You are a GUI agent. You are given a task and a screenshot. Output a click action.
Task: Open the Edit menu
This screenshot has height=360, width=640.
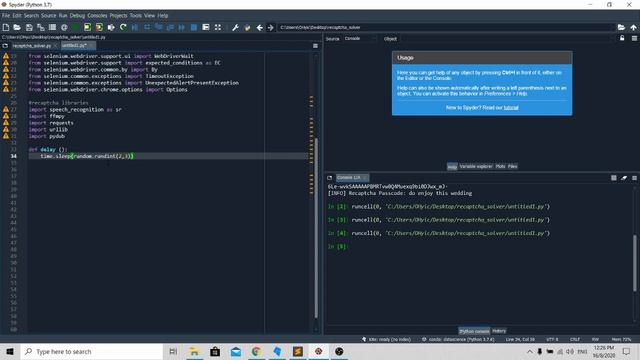(x=17, y=16)
